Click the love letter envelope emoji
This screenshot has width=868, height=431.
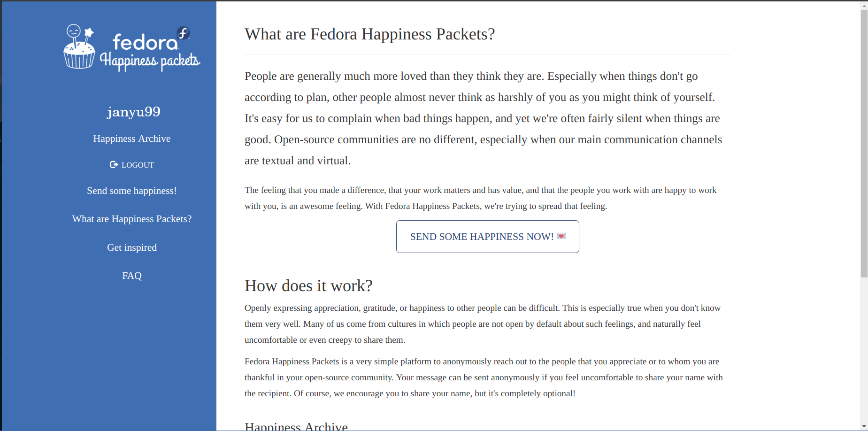tap(561, 236)
